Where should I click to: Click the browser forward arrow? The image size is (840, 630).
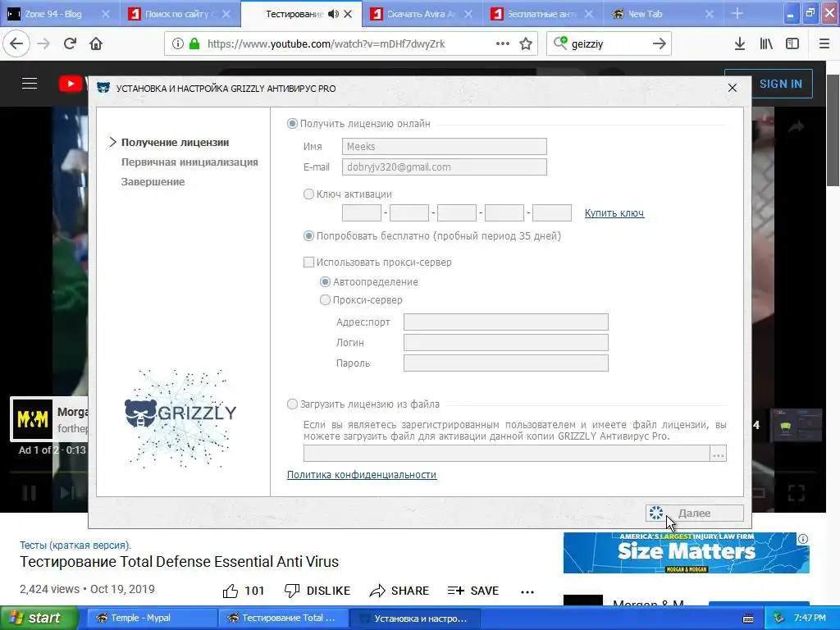(x=43, y=44)
